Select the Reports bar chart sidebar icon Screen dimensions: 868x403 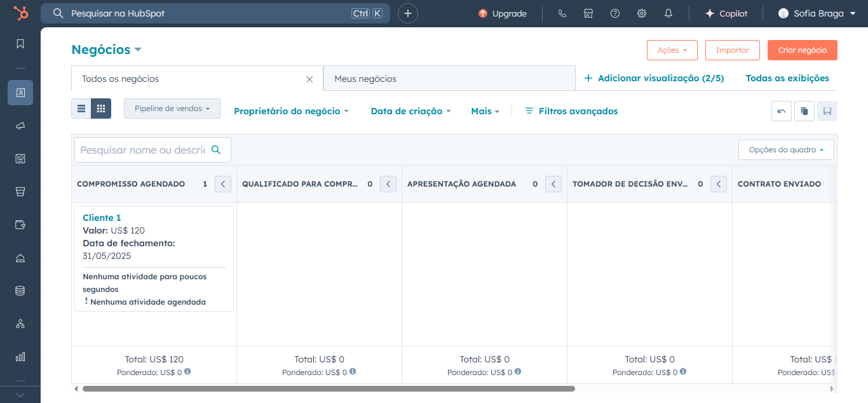20,356
